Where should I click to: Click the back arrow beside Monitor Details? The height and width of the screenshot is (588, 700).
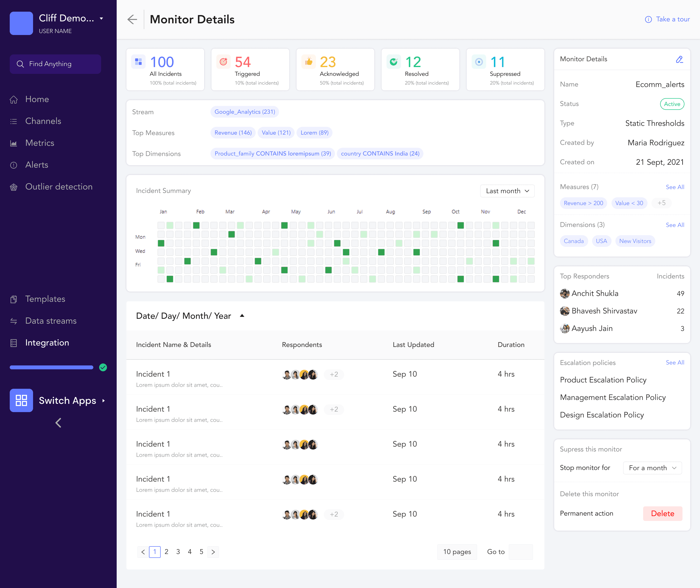132,19
